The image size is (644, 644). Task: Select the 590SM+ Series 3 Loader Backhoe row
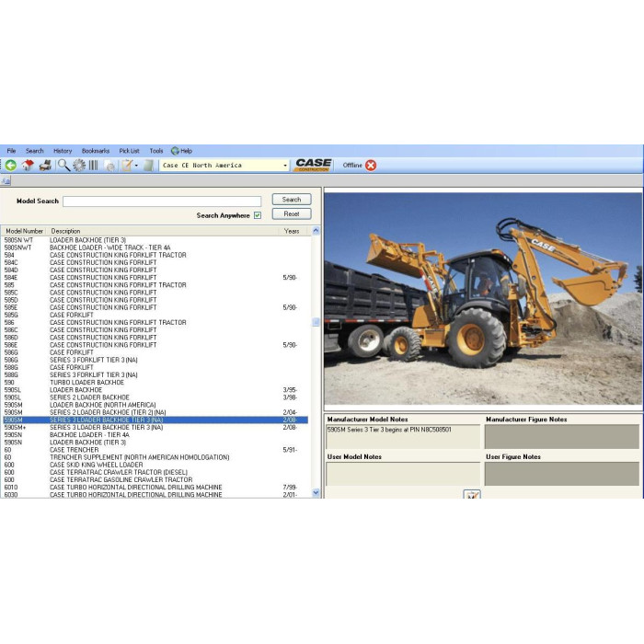(155, 427)
